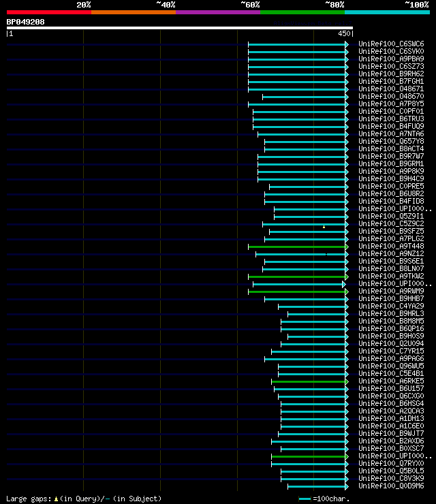Click the green alignment bar of UniRef100_A9RWM9
The width and height of the screenshot is (436, 504).
click(297, 292)
